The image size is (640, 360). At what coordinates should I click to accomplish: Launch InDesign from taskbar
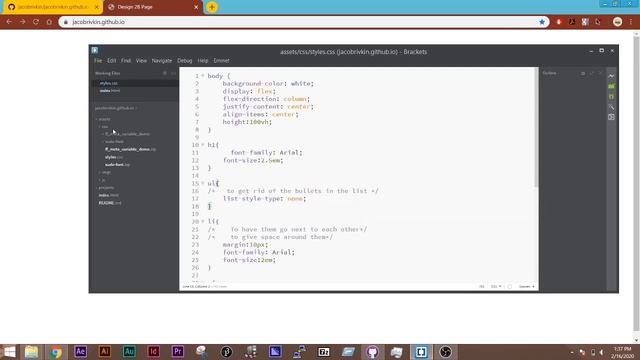(153, 351)
